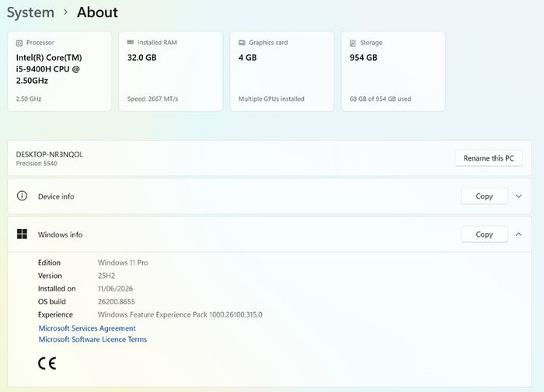Click the Device info row label
The width and height of the screenshot is (544, 392).
[x=56, y=196]
